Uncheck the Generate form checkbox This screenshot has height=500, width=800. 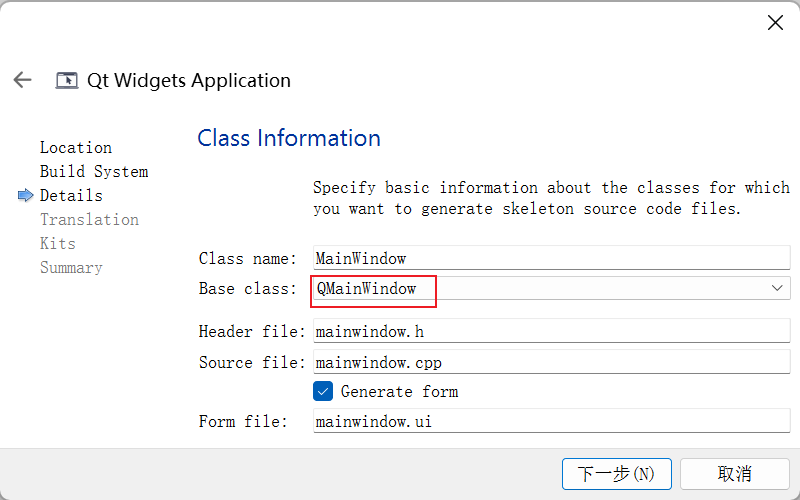pos(322,391)
